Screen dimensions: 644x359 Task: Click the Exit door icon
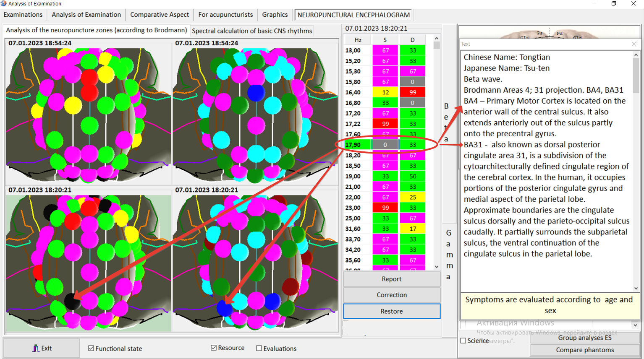tap(36, 348)
